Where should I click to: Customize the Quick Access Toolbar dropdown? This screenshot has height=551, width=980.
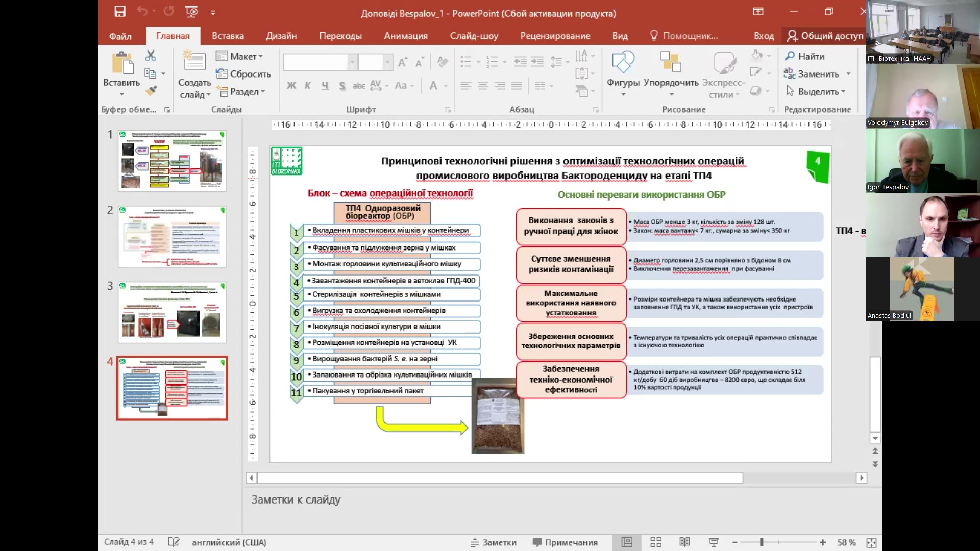click(213, 12)
